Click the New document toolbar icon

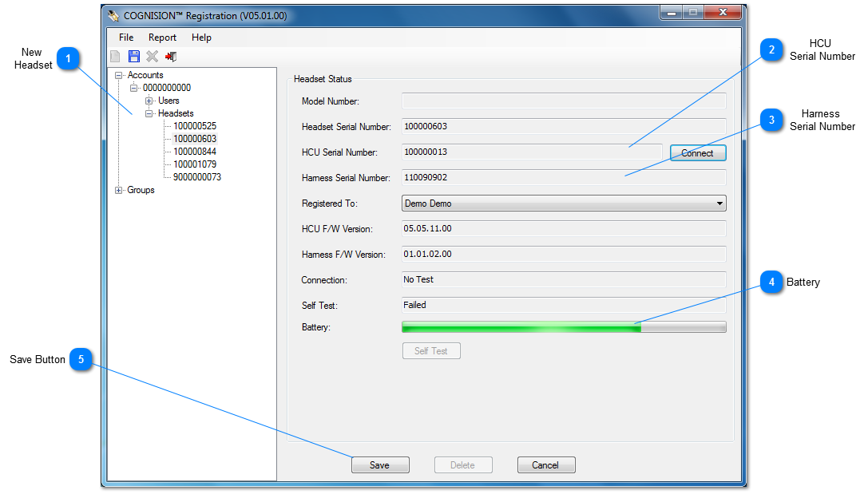tap(116, 57)
